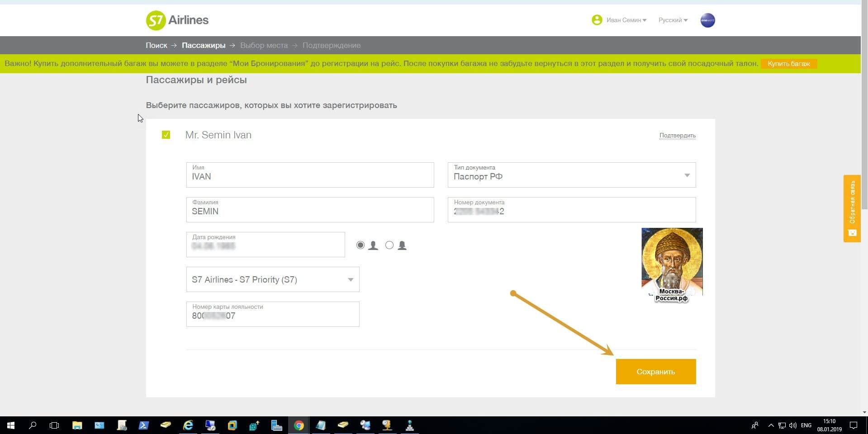Select the female gender radio button

pyautogui.click(x=389, y=245)
